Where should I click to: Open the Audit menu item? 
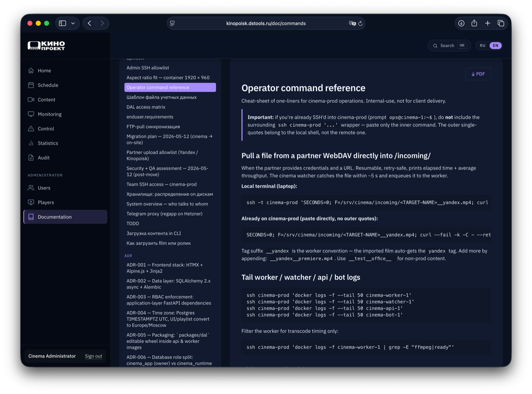click(65, 157)
